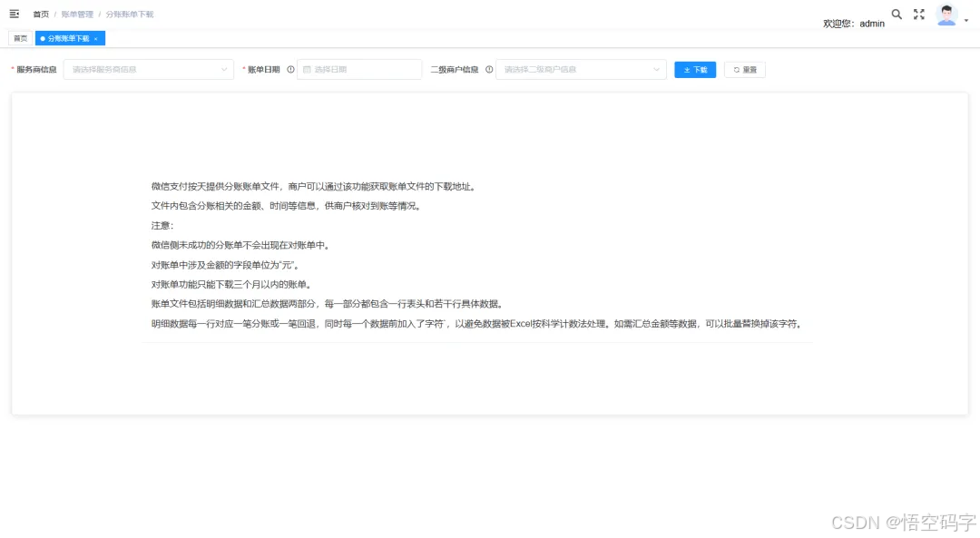The image size is (980, 538).
Task: Click the line 微信侧未成功的分账单
Action: [x=241, y=245]
